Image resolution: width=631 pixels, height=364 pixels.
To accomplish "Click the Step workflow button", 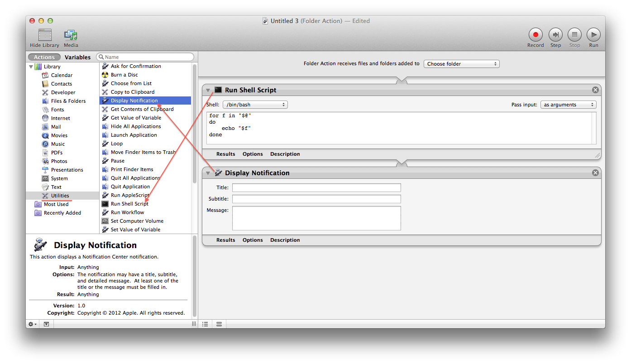I will click(x=555, y=34).
